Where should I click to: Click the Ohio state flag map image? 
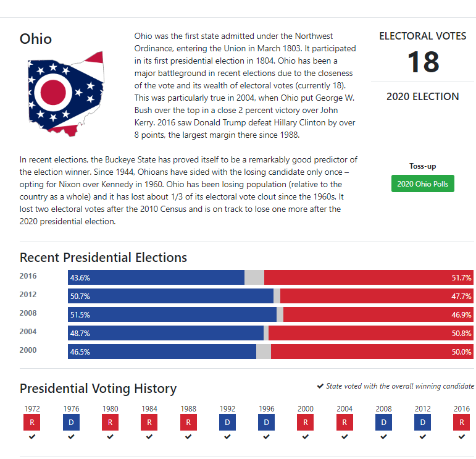pyautogui.click(x=66, y=94)
